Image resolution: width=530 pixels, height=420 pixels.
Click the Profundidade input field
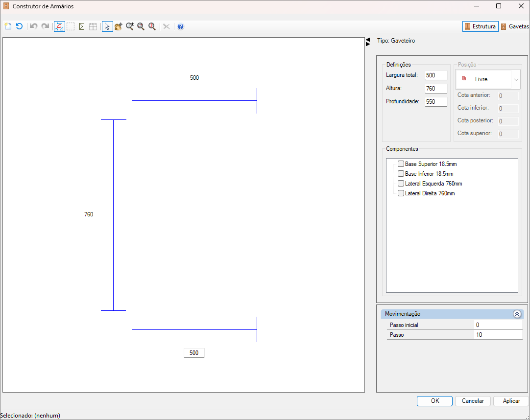coord(436,102)
